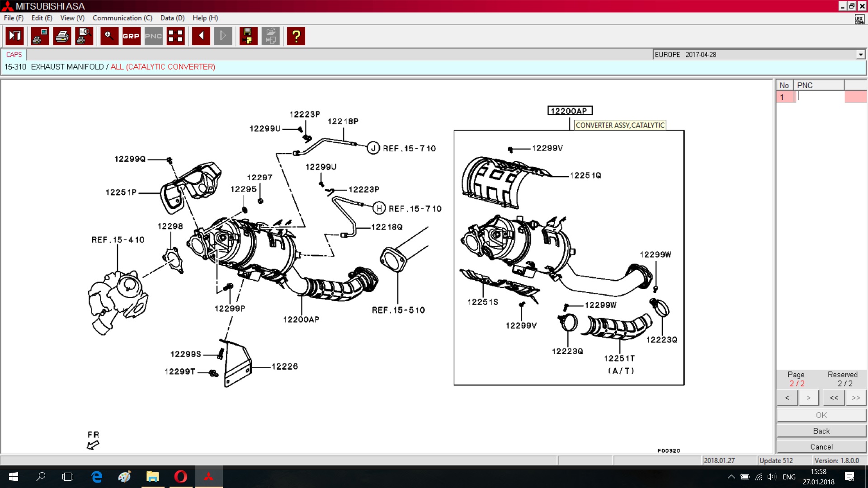Open the Communication (C) menu

(x=122, y=18)
